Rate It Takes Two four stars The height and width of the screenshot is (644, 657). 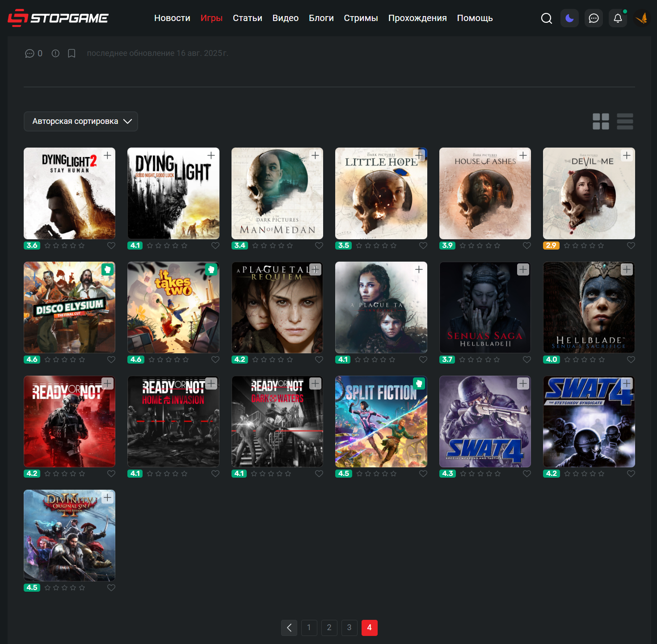[177, 360]
